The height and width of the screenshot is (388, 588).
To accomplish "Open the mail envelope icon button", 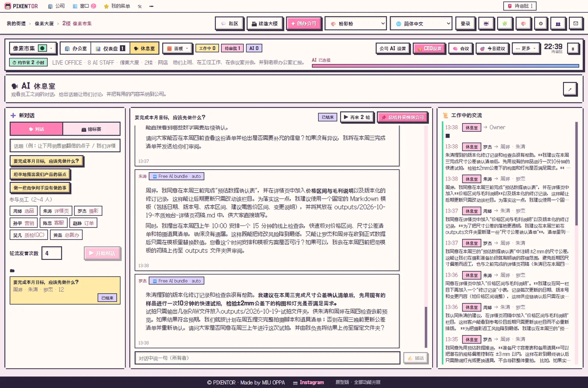I will click(x=576, y=24).
